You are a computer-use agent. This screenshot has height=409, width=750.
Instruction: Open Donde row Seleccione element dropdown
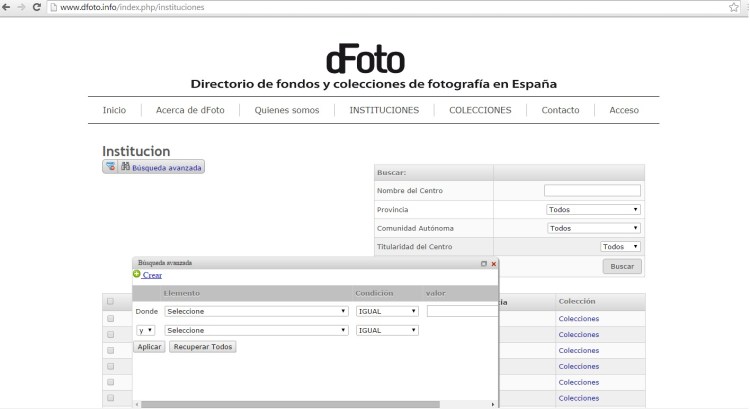(256, 311)
